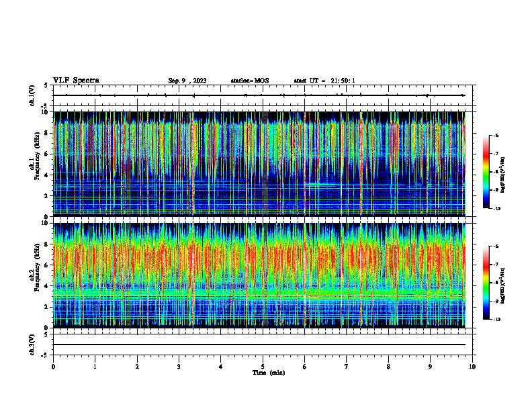Image resolution: width=532 pixels, height=411 pixels.
Task: Click the "3" tick on the time axis
Action: tap(179, 367)
